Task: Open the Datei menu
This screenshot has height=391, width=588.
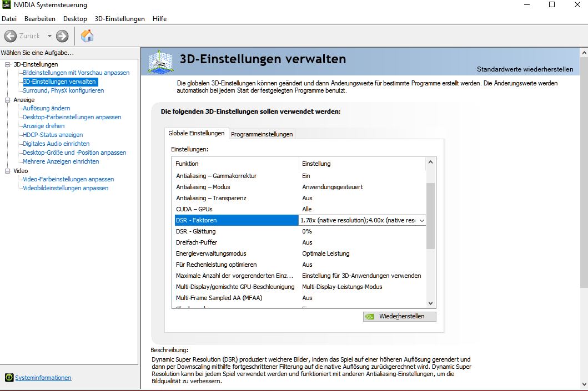Action: [9, 19]
